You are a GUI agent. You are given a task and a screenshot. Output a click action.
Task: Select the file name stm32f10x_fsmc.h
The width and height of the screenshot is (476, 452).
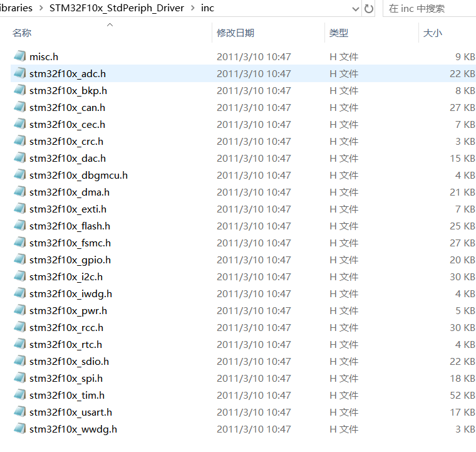pyautogui.click(x=70, y=243)
